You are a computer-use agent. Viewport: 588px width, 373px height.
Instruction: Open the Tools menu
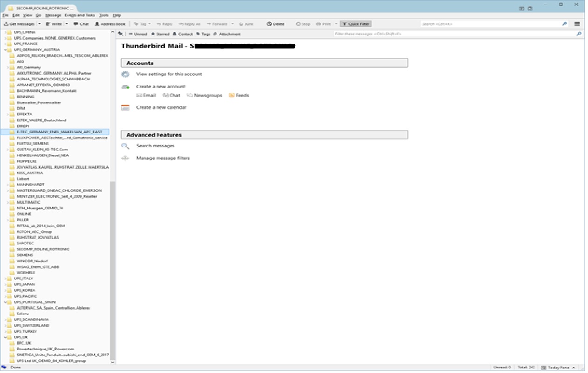[x=103, y=15]
